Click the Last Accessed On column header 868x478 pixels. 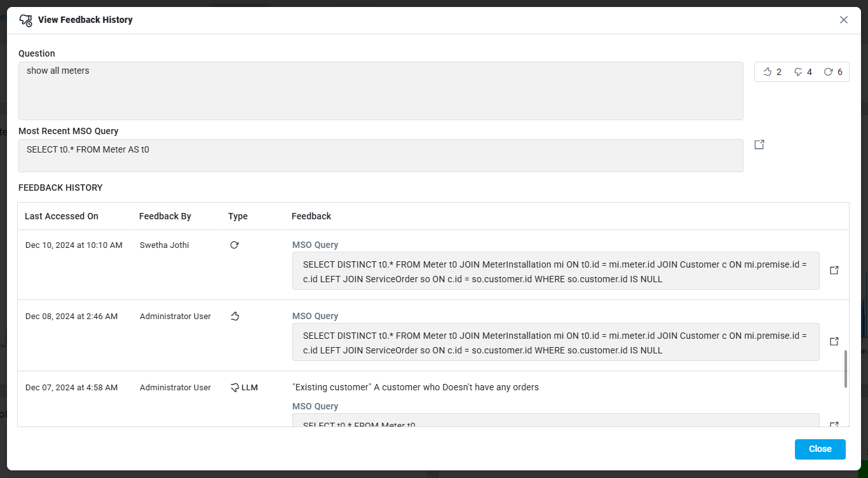pyautogui.click(x=62, y=216)
